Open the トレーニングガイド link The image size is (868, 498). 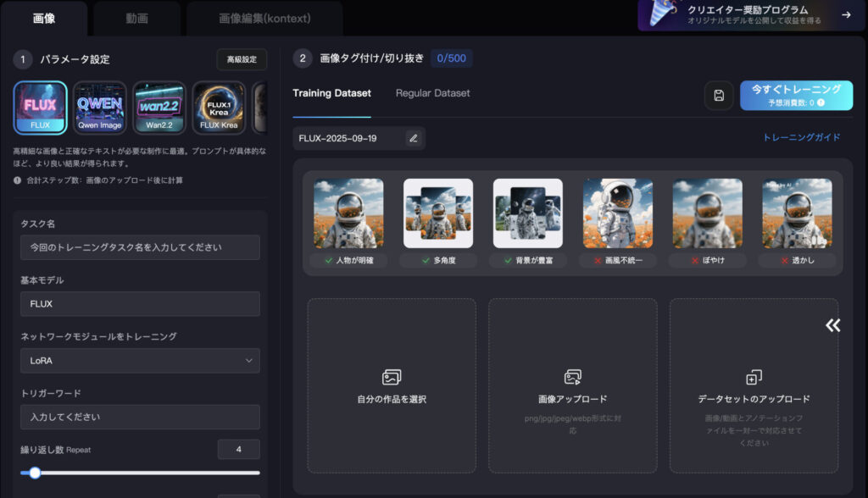802,137
